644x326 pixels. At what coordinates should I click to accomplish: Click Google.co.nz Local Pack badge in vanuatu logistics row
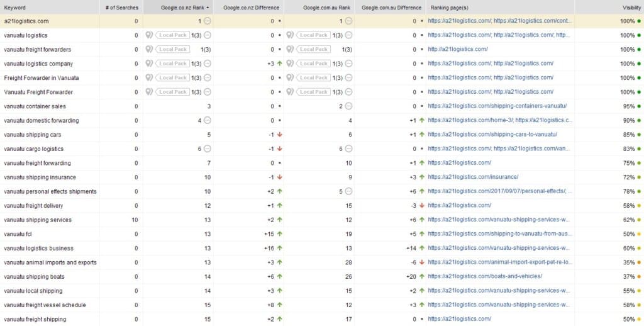point(172,35)
